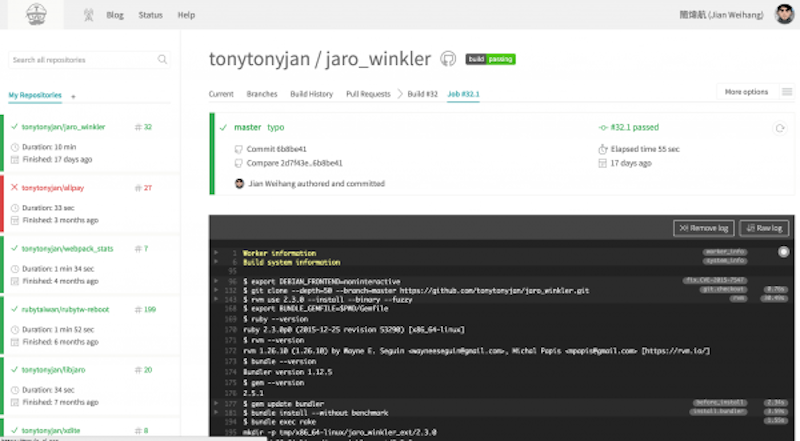Image resolution: width=800 pixels, height=441 pixels.
Task: Open the broadcast tower notifications icon
Action: click(x=88, y=15)
